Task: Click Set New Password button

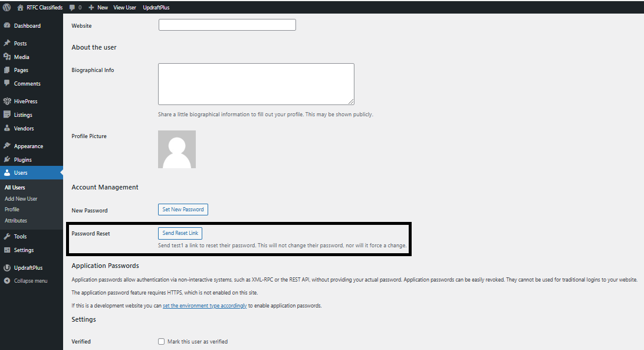Action: click(183, 210)
